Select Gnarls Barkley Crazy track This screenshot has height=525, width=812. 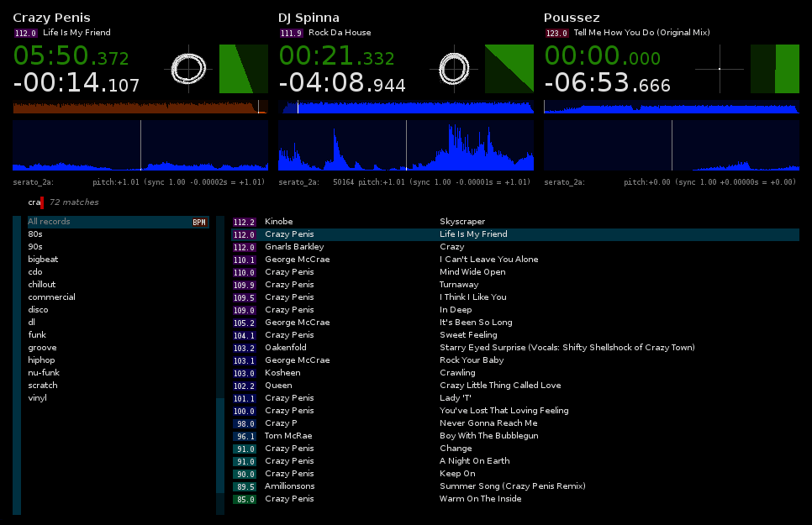515,247
